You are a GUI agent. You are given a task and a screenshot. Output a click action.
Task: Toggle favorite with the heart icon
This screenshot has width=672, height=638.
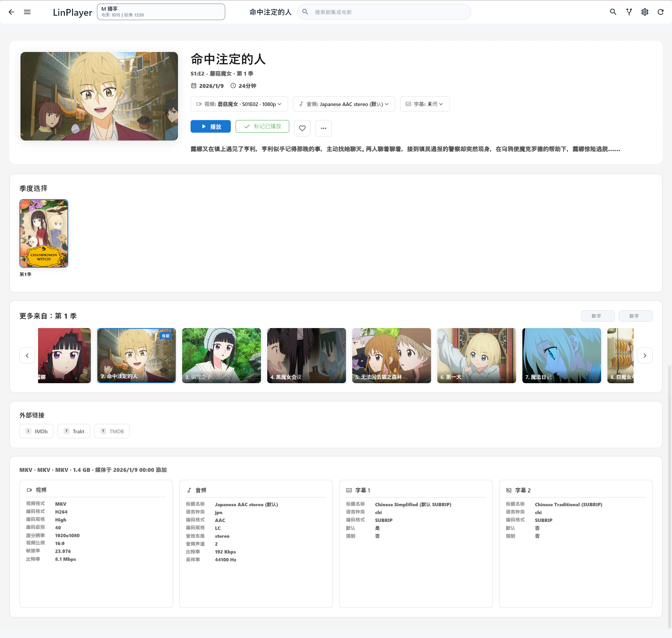(x=302, y=128)
